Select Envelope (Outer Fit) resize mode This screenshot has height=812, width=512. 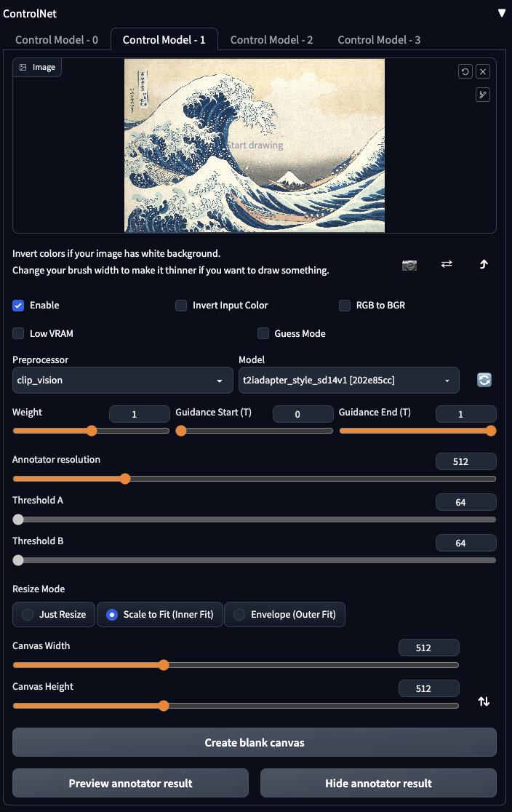[285, 615]
